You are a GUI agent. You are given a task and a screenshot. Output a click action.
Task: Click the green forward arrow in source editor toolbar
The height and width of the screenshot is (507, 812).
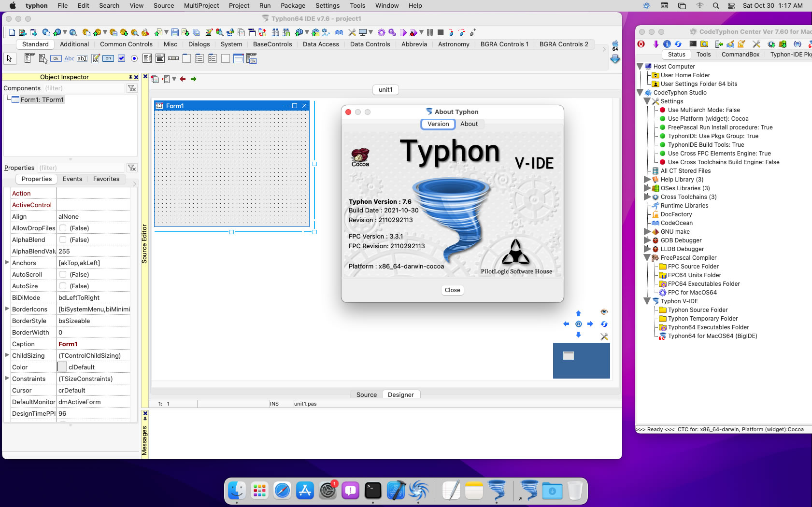pos(194,79)
